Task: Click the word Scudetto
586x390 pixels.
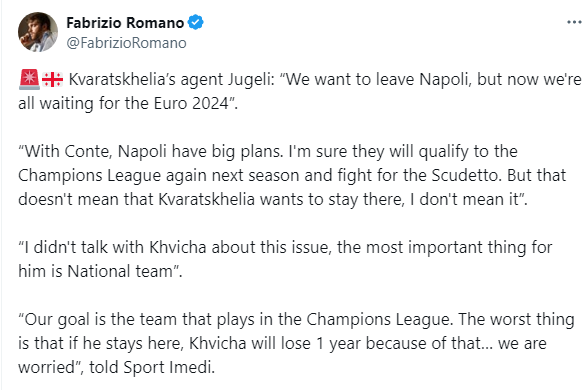Action: pyautogui.click(x=466, y=176)
